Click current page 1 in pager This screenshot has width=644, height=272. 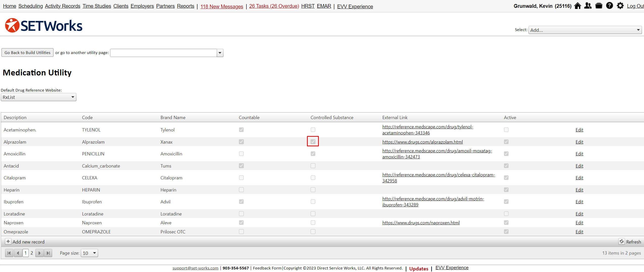tap(25, 253)
